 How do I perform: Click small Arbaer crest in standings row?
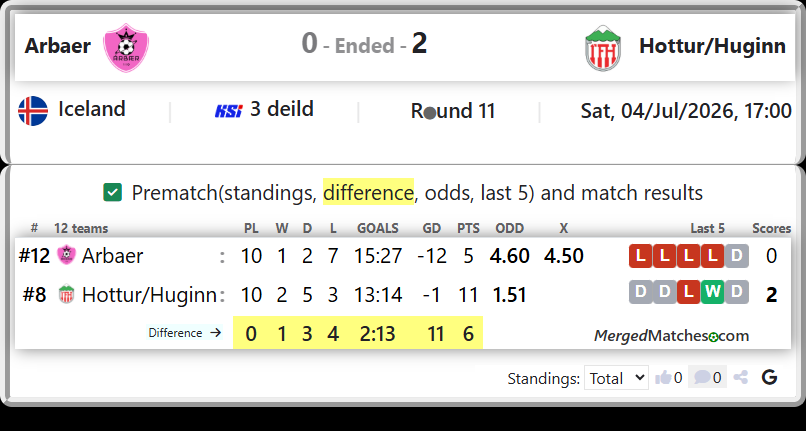[66, 255]
